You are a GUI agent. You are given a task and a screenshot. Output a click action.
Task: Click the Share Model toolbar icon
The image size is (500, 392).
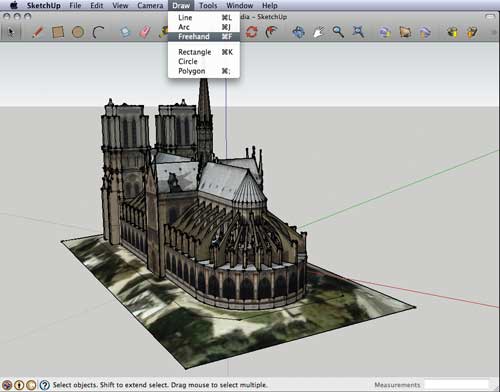tap(472, 32)
